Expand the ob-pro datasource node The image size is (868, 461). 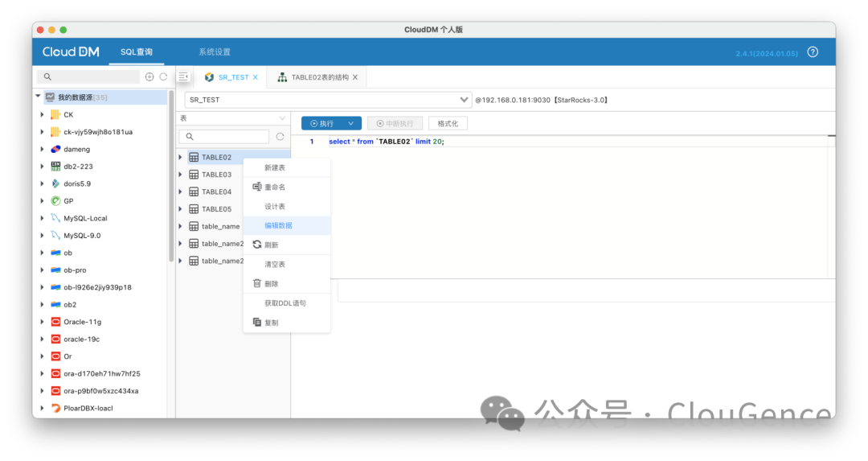tap(42, 270)
